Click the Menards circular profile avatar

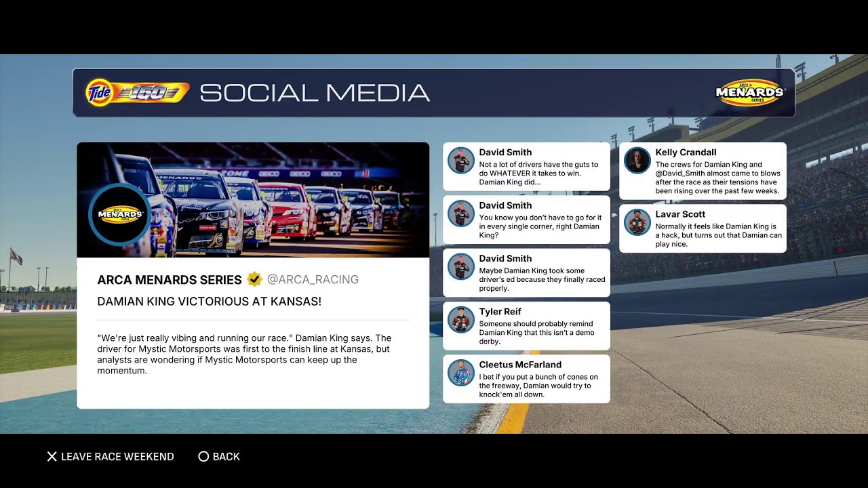[x=120, y=214]
